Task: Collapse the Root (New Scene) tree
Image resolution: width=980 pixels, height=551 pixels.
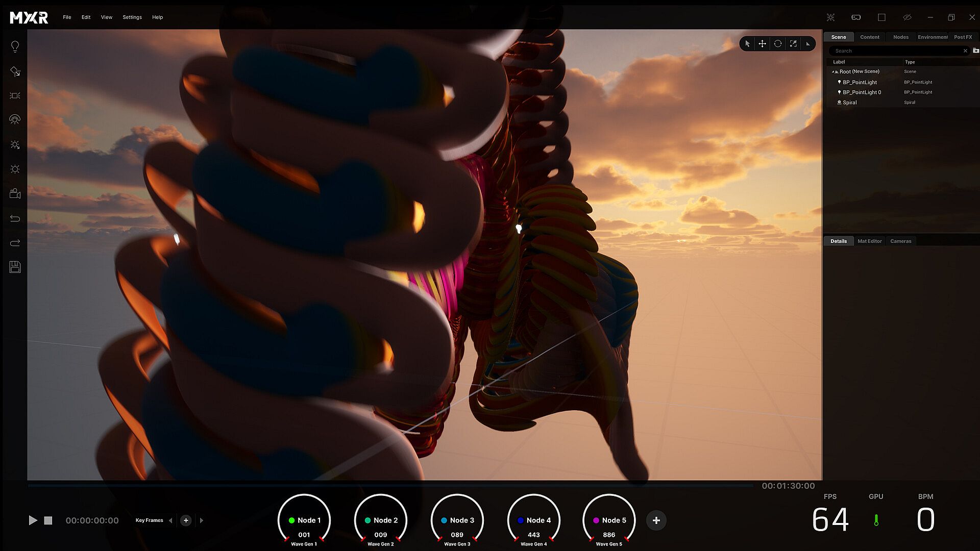Action: (833, 72)
